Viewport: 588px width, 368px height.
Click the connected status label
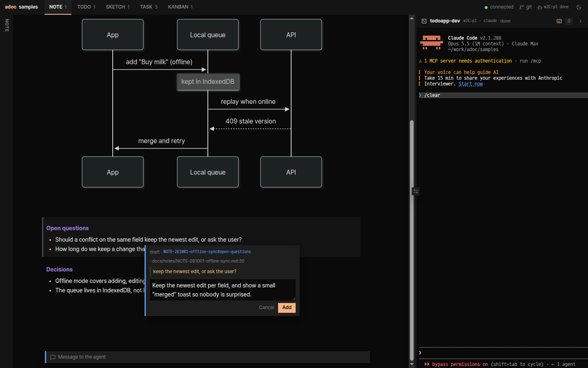[x=502, y=7]
